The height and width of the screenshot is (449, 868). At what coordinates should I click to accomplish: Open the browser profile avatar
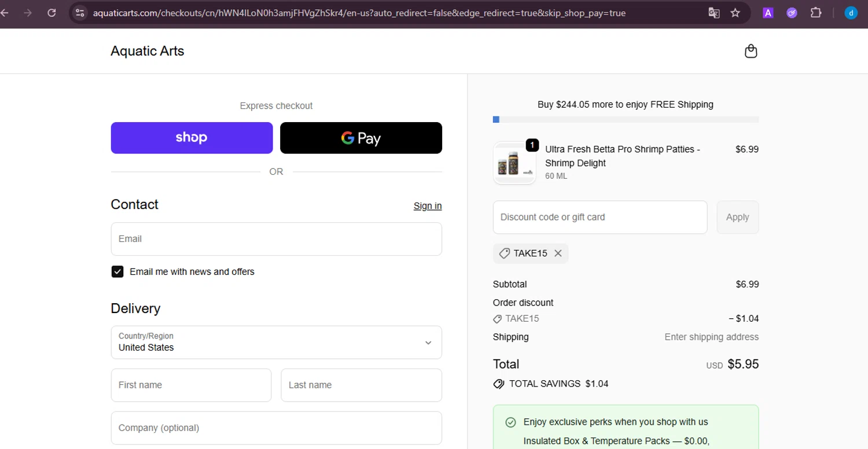click(851, 13)
